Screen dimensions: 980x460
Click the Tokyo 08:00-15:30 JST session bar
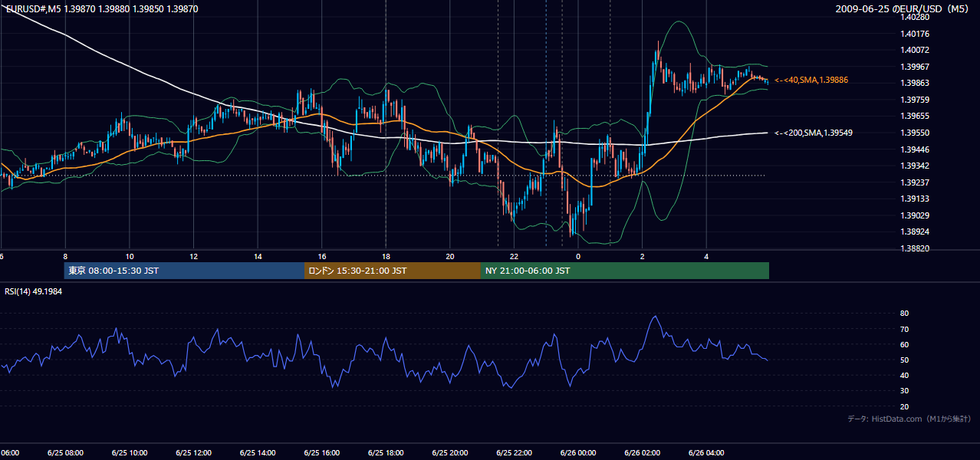coord(184,271)
